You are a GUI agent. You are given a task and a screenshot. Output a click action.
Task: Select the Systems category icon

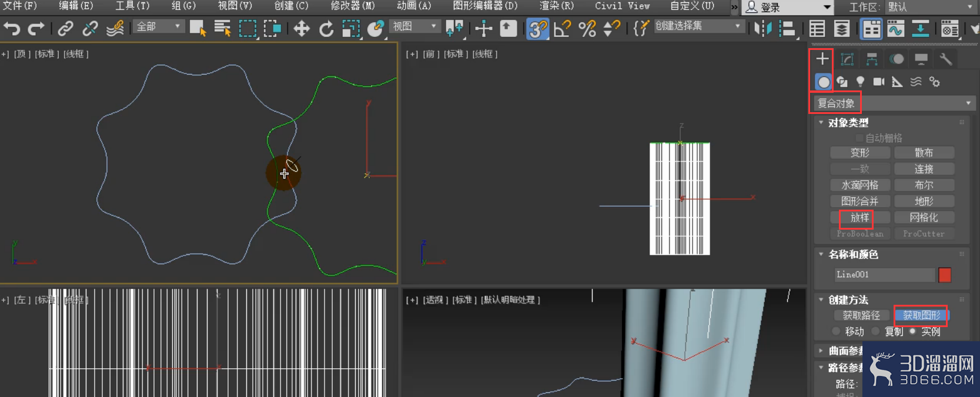coord(935,82)
